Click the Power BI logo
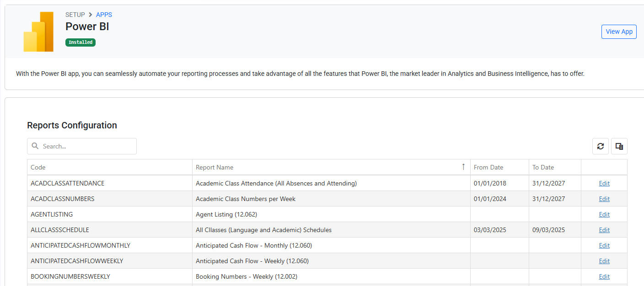The image size is (644, 286). click(x=38, y=32)
